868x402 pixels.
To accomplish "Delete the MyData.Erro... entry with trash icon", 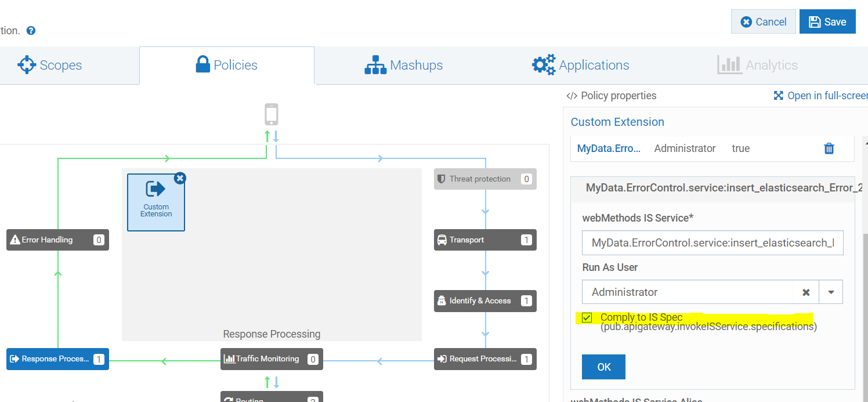I will pos(829,149).
